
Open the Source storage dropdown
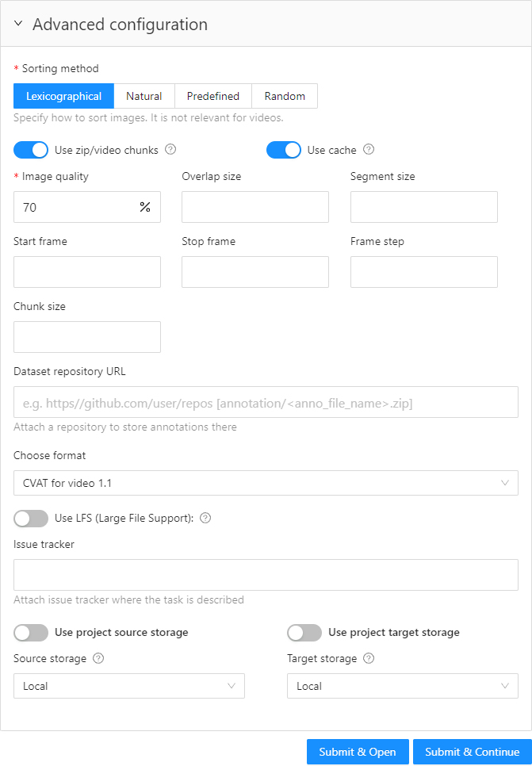pyautogui.click(x=128, y=686)
